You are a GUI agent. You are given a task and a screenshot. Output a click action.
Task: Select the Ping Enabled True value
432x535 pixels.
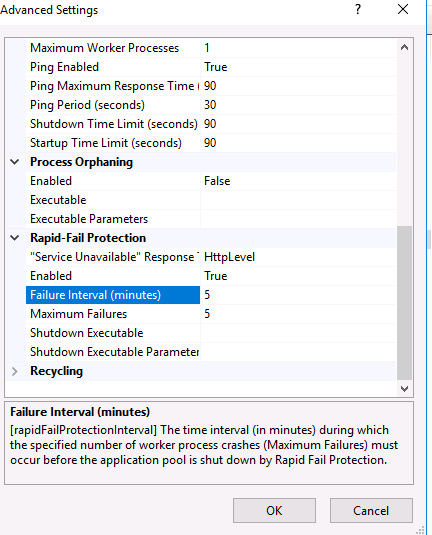[x=298, y=67]
